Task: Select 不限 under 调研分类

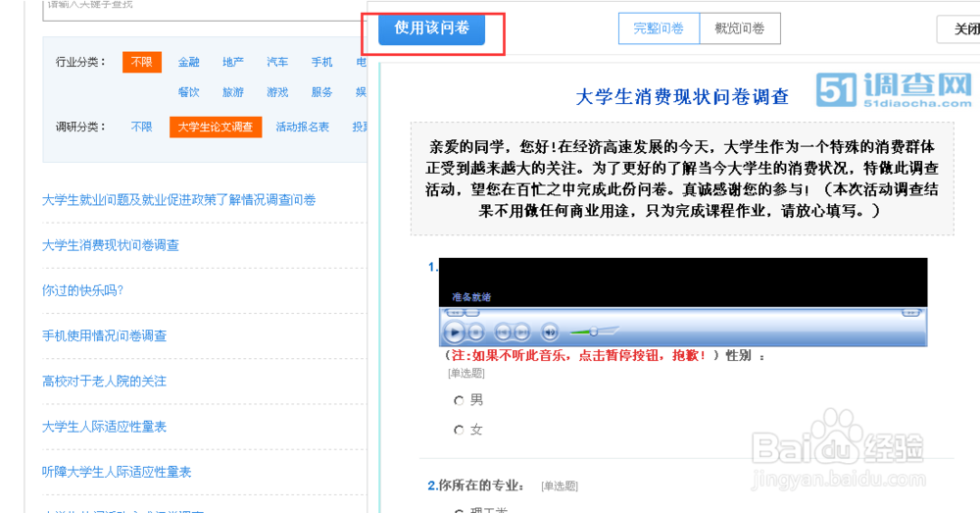Action: pyautogui.click(x=142, y=127)
